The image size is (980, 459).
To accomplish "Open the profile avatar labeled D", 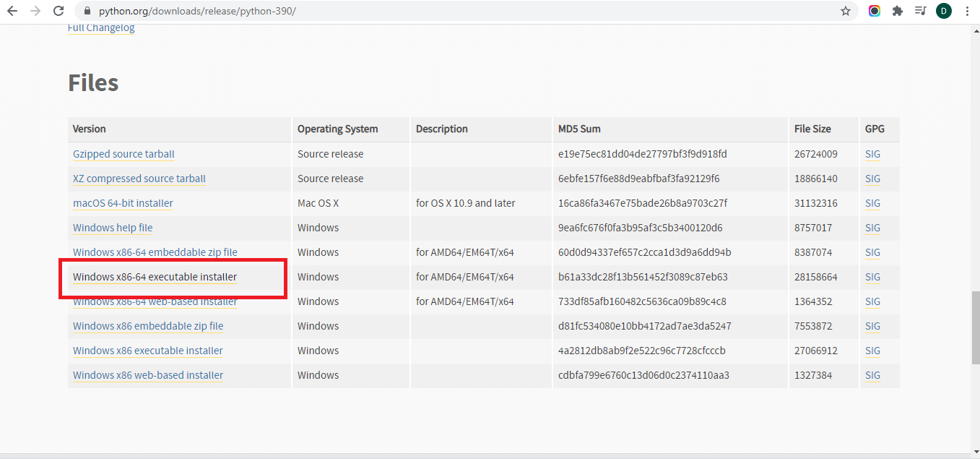I will click(944, 11).
